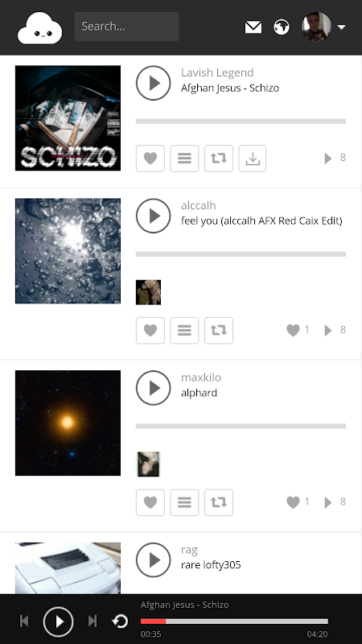Seek in the bottom player progress bar
Screen dimensions: 362x644
[234, 621]
